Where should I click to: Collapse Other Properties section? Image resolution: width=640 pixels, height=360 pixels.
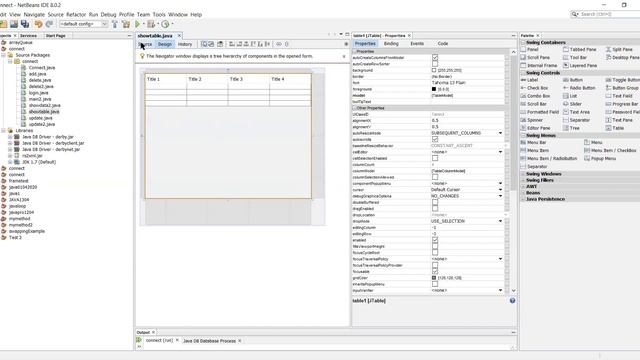click(354, 108)
